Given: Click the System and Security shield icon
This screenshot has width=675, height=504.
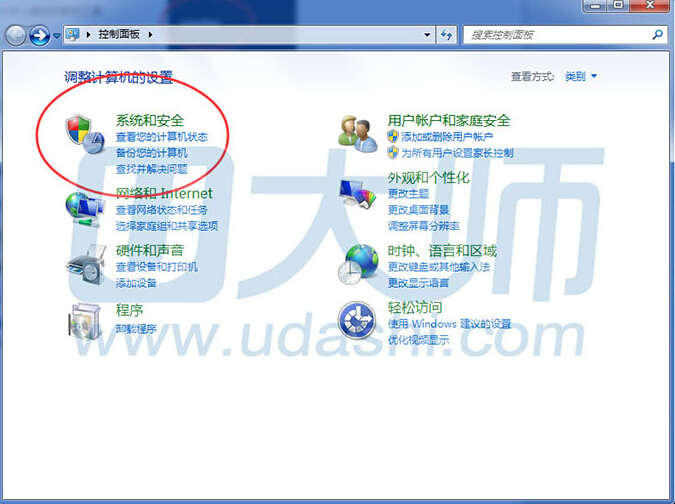Looking at the screenshot, I should [83, 135].
